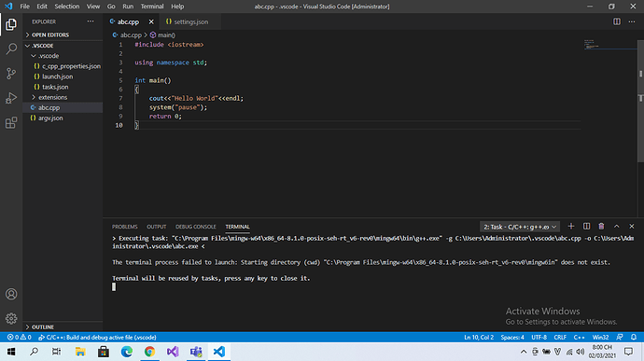Open the Run and Debug view
644x361 pixels.
point(11,98)
